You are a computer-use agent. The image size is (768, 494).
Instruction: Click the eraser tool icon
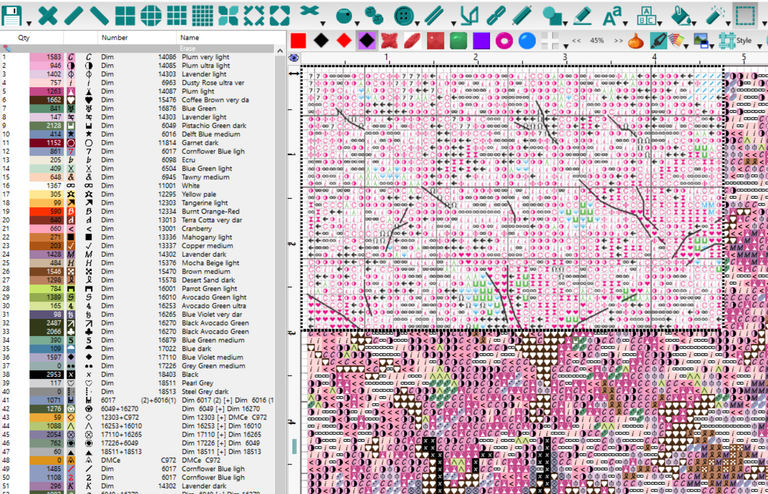(x=583, y=14)
